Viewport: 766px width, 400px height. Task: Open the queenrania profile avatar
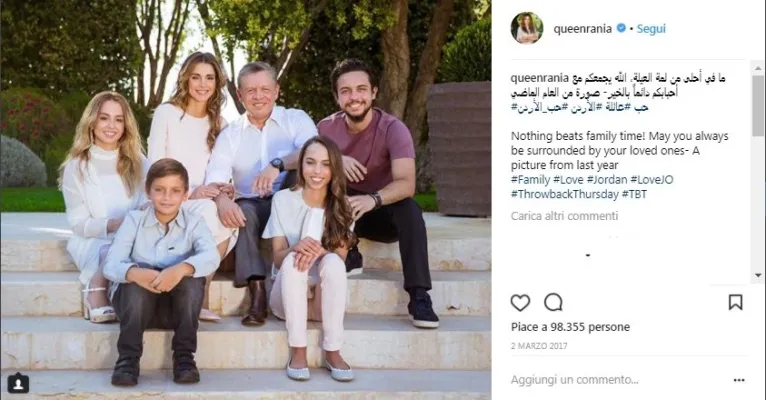point(527,28)
